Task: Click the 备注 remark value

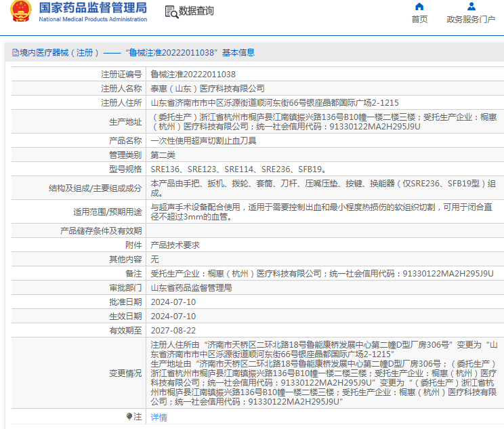Action: click(322, 273)
